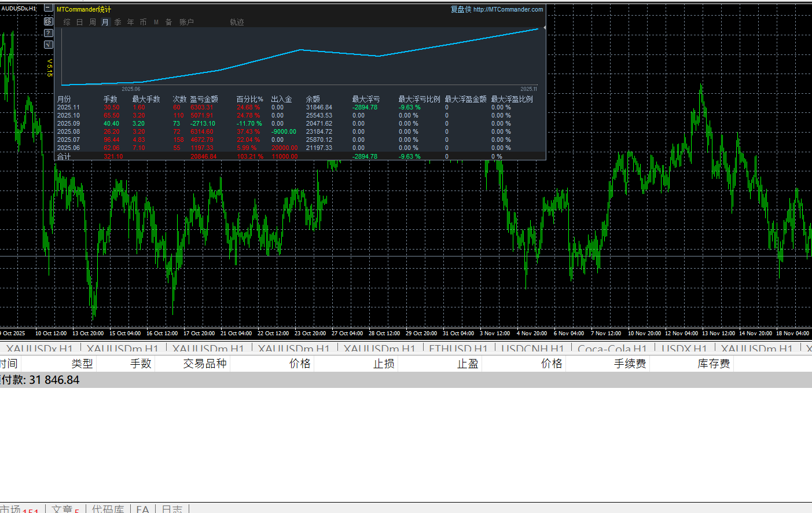The image size is (812, 513).
Task: Click the 次数 column header
Action: coord(179,99)
